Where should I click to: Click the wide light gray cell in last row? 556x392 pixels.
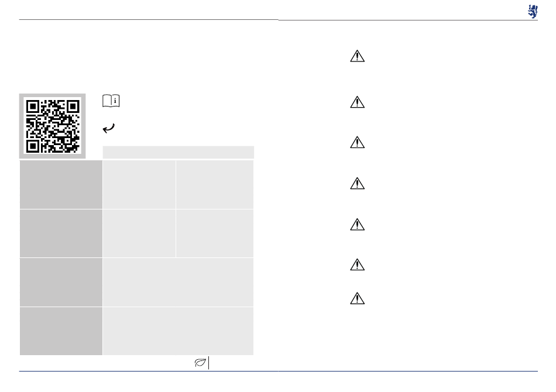(178, 331)
